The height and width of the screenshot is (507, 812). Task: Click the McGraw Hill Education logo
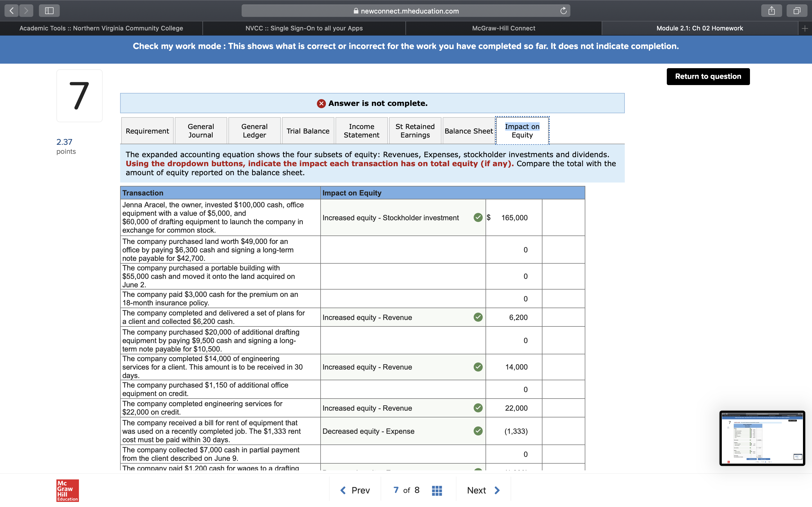(x=67, y=490)
